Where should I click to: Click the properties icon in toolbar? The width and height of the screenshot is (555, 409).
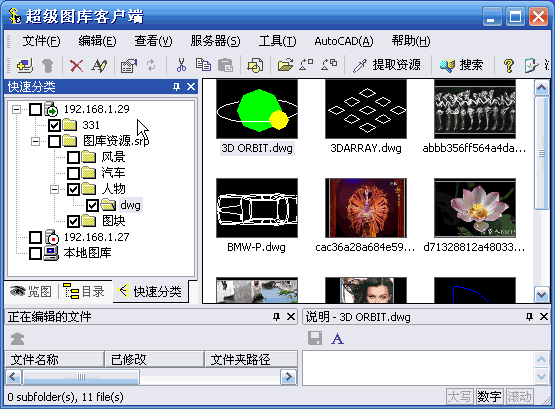pos(129,65)
